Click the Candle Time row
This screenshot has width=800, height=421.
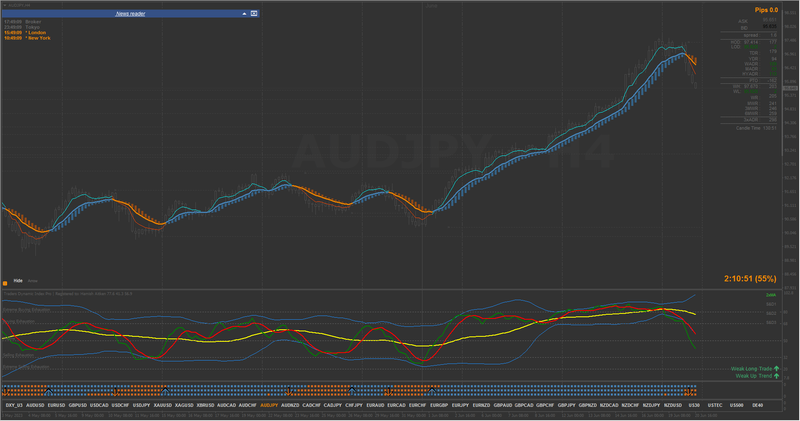pyautogui.click(x=756, y=128)
